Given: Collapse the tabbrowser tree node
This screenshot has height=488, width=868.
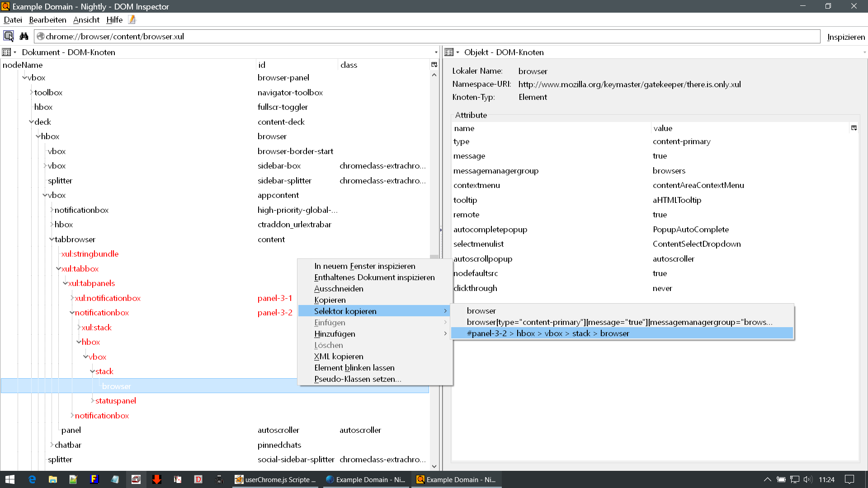Looking at the screenshot, I should pyautogui.click(x=52, y=239).
